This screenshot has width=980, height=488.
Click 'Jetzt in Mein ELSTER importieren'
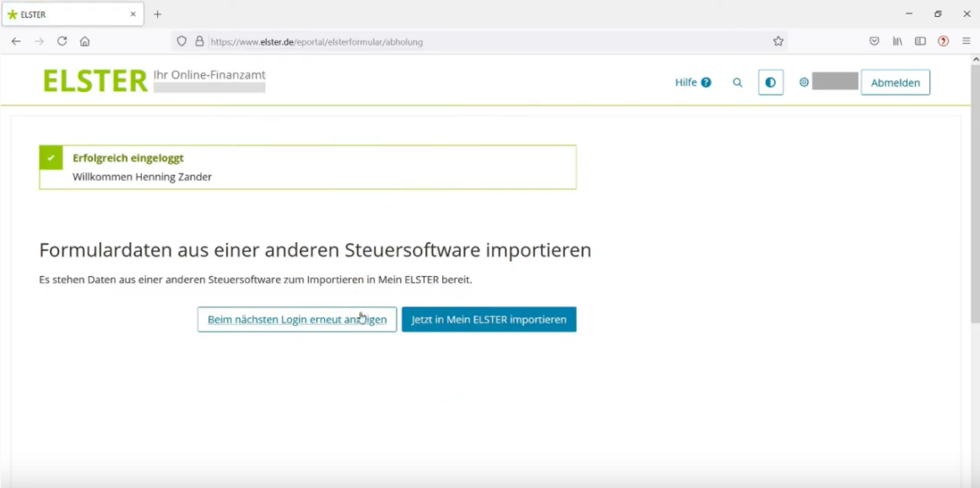(x=489, y=319)
